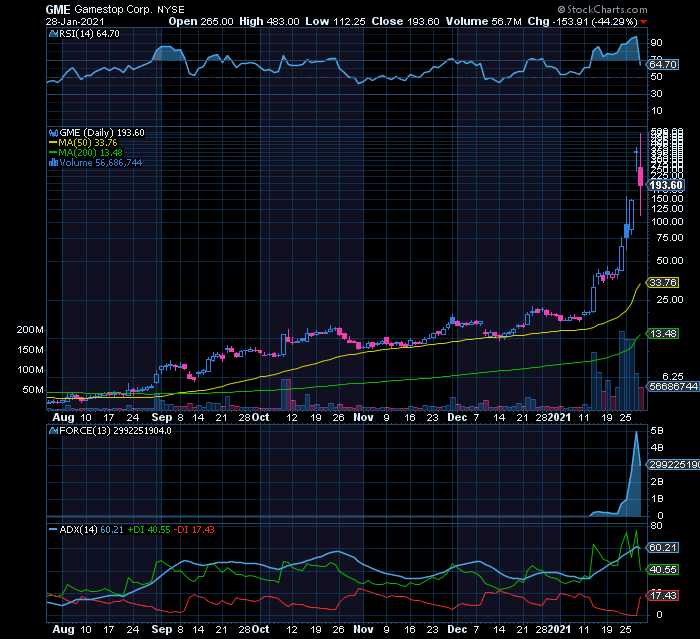Click the green MA(200) legend line
Viewport: 700px width, 639px height.
53,153
